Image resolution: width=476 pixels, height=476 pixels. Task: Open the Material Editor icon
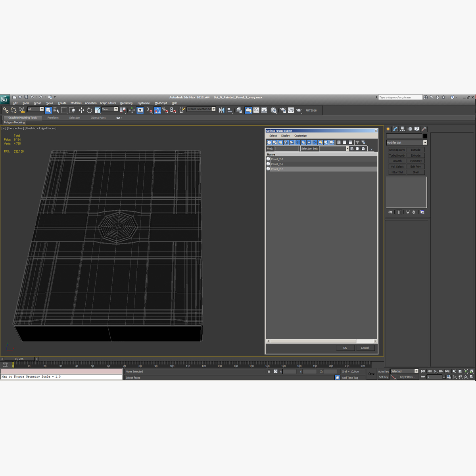pyautogui.click(x=274, y=110)
